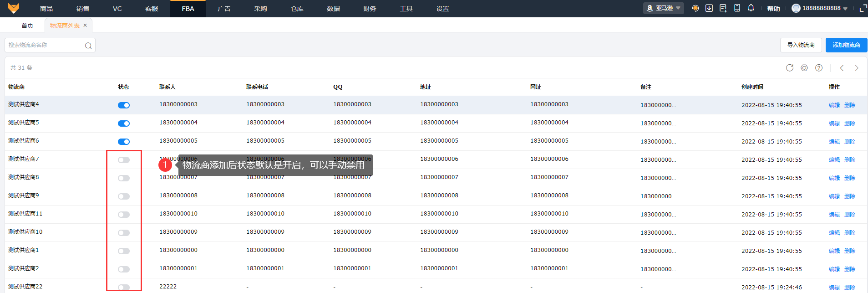Switch to the 首页 tab
Viewport: 868px width, 293px height.
27,26
